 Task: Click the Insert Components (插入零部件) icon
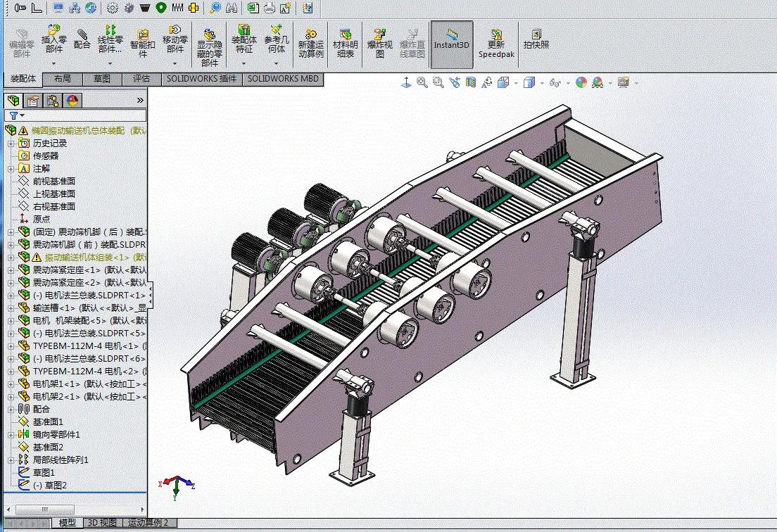[54, 30]
